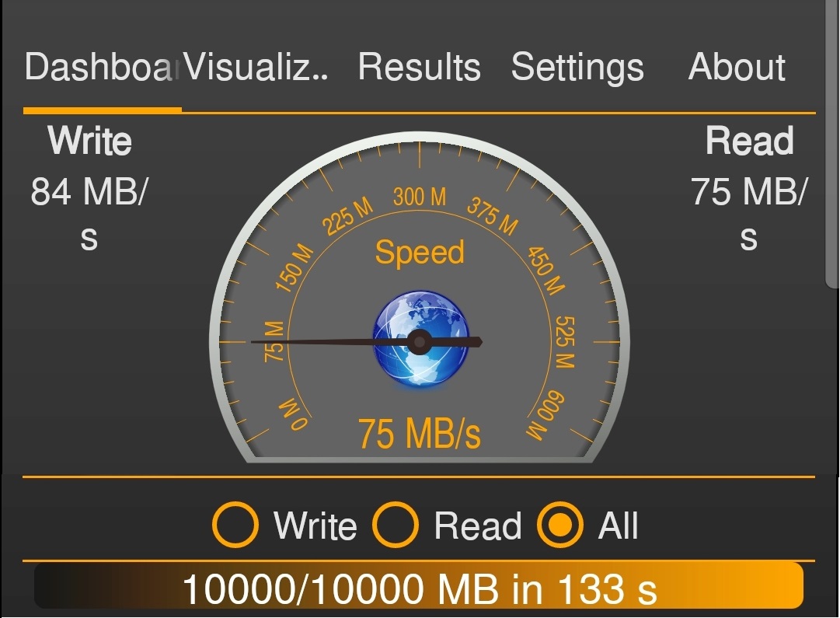Viewport: 840px width, 618px height.
Task: Select the All radio button
Action: point(560,525)
